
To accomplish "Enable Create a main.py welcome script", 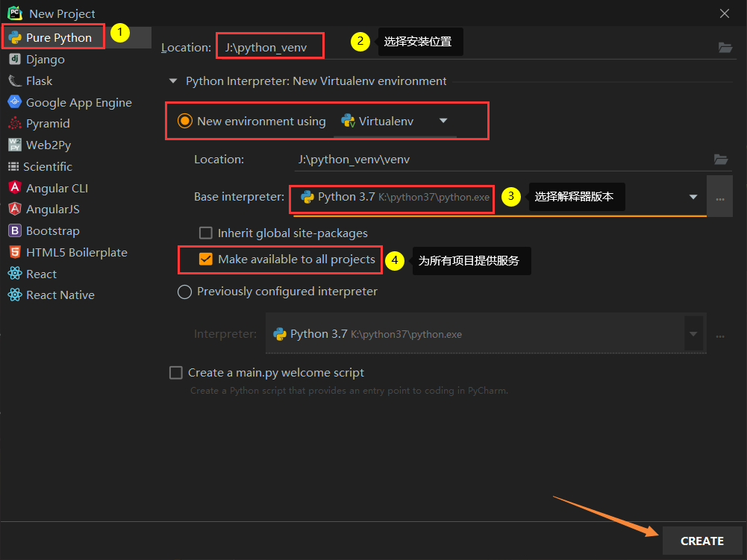I will (176, 372).
